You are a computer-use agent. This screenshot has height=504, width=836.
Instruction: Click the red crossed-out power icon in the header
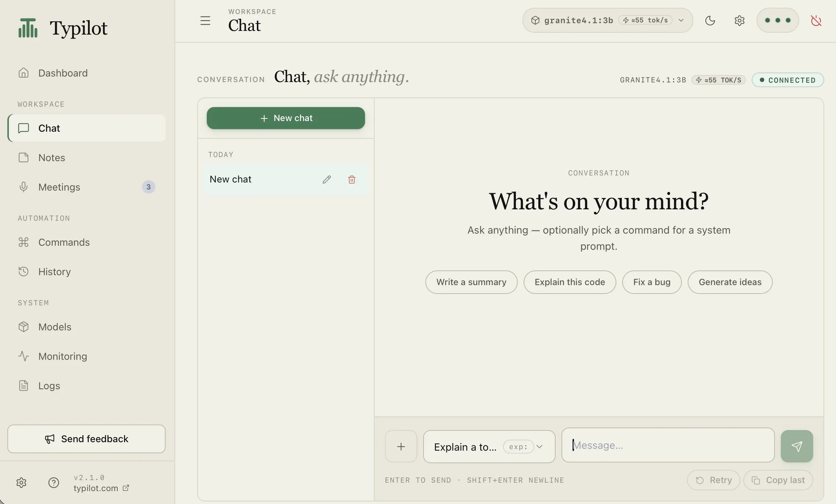pos(816,21)
